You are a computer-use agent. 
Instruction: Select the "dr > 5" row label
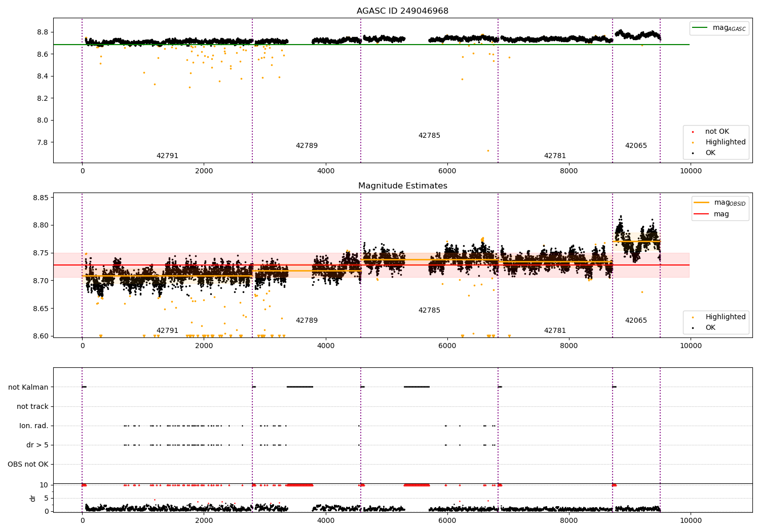37,445
